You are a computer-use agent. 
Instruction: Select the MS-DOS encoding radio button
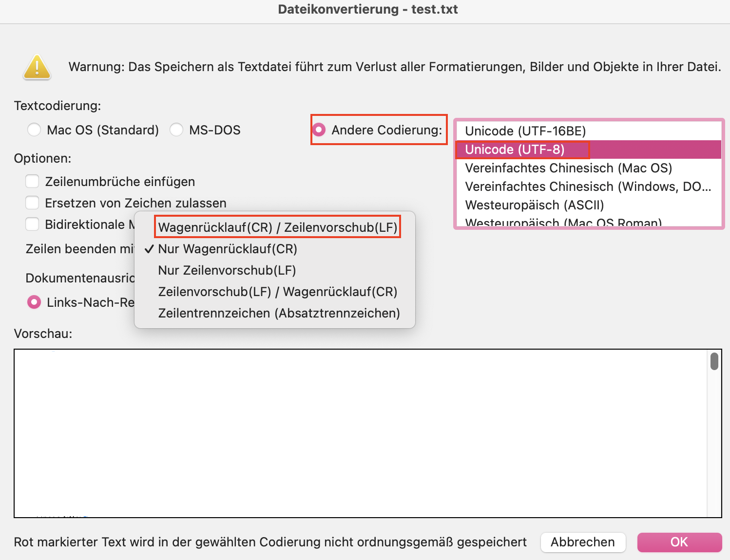(176, 130)
